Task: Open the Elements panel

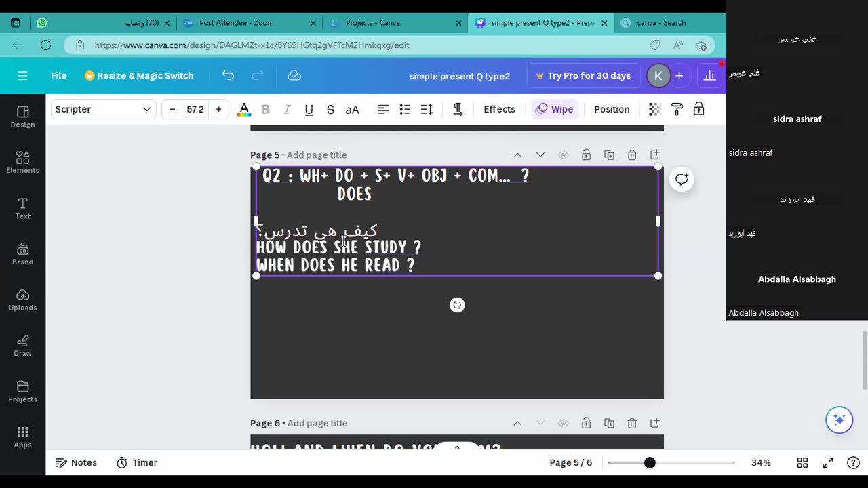Action: coord(22,163)
